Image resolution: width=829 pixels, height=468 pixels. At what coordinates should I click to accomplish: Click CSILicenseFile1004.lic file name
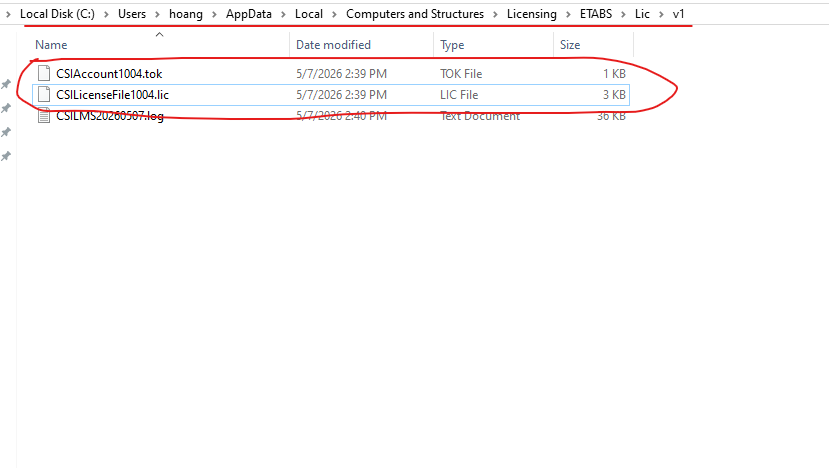(x=113, y=95)
